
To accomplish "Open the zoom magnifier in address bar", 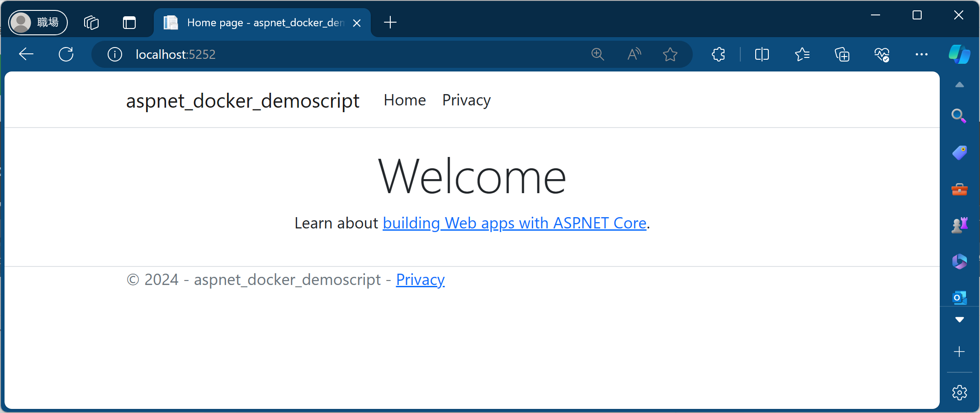I will (598, 54).
